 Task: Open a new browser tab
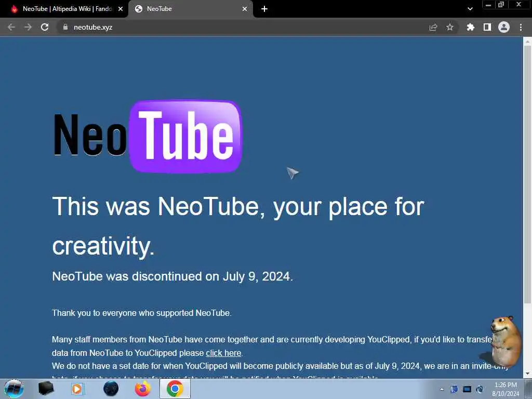[x=264, y=9]
